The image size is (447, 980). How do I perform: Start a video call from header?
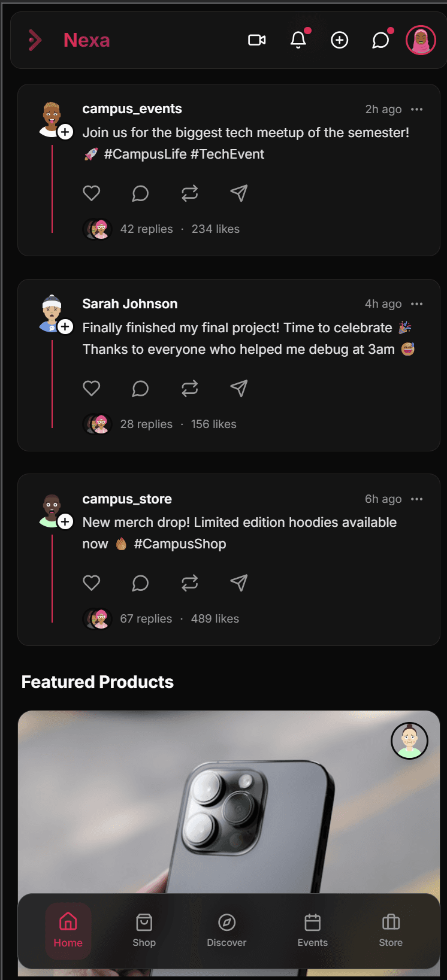(x=257, y=40)
